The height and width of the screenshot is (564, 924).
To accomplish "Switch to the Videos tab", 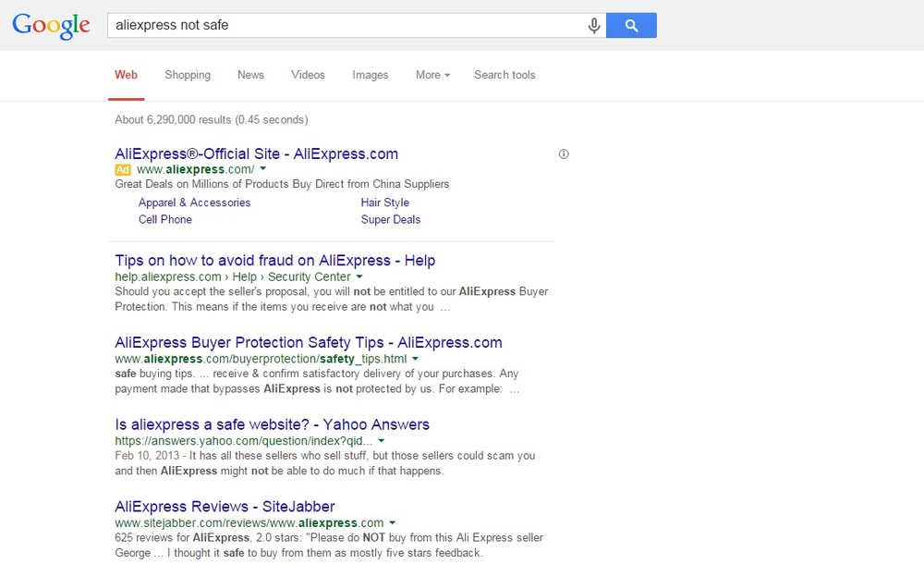I will 308,75.
